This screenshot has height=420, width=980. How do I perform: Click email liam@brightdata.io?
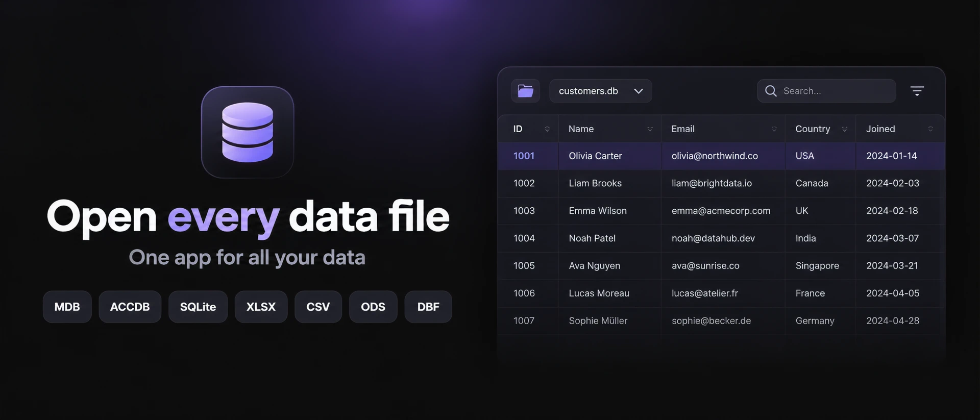point(712,183)
